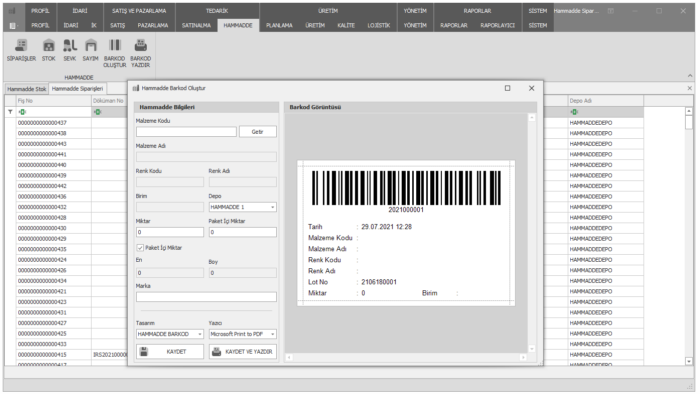Screen dimensions: 700x394
Task: Close the Hammadde Barkod Oluştur dialog
Action: click(532, 88)
